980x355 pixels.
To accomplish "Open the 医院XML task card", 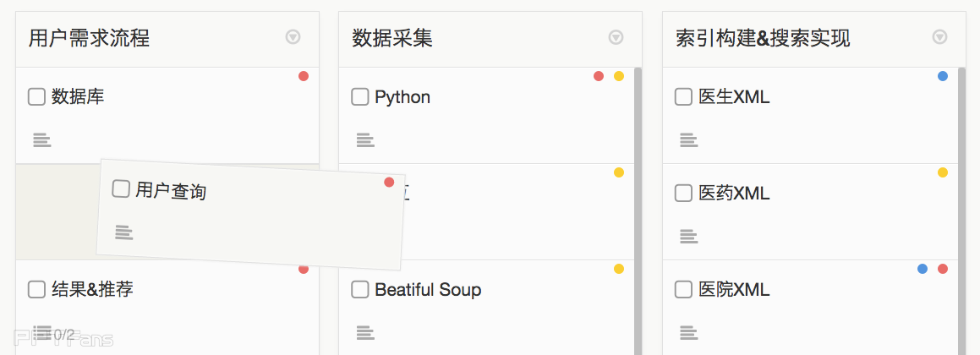I will (734, 290).
